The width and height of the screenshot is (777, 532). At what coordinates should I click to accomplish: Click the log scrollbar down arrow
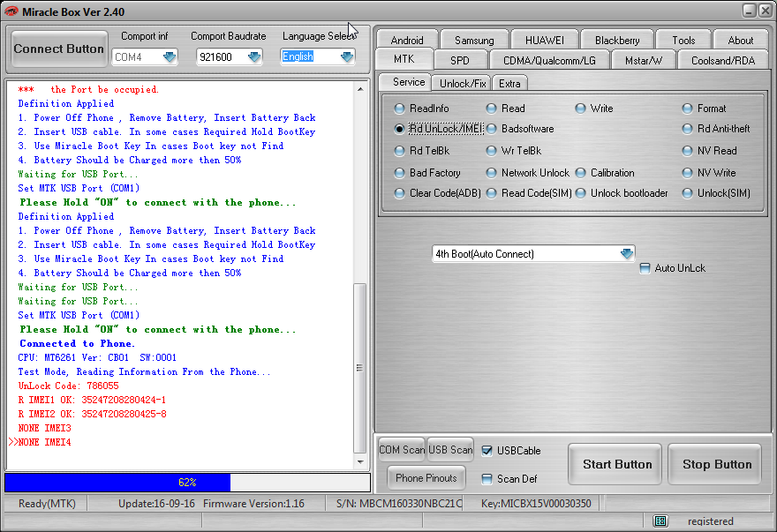coord(360,461)
